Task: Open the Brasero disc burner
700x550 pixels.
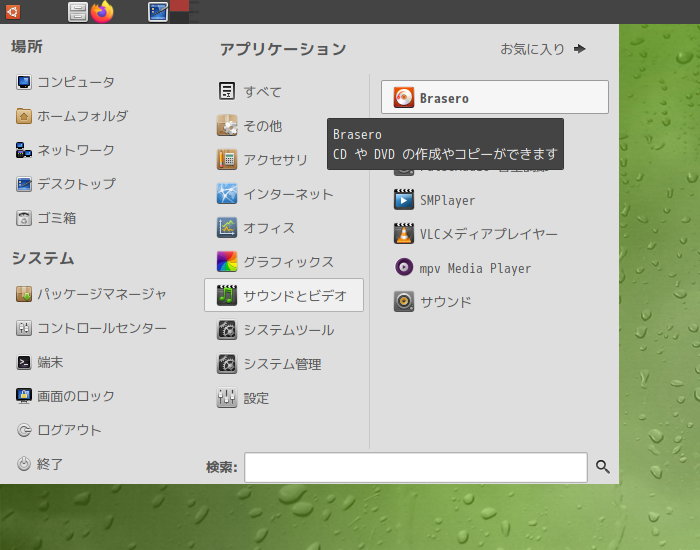Action: pyautogui.click(x=495, y=97)
